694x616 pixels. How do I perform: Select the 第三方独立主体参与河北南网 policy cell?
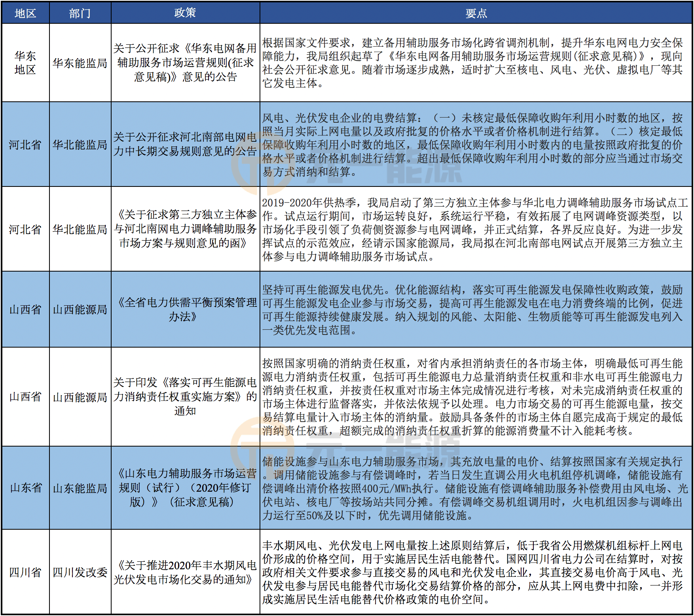(185, 229)
